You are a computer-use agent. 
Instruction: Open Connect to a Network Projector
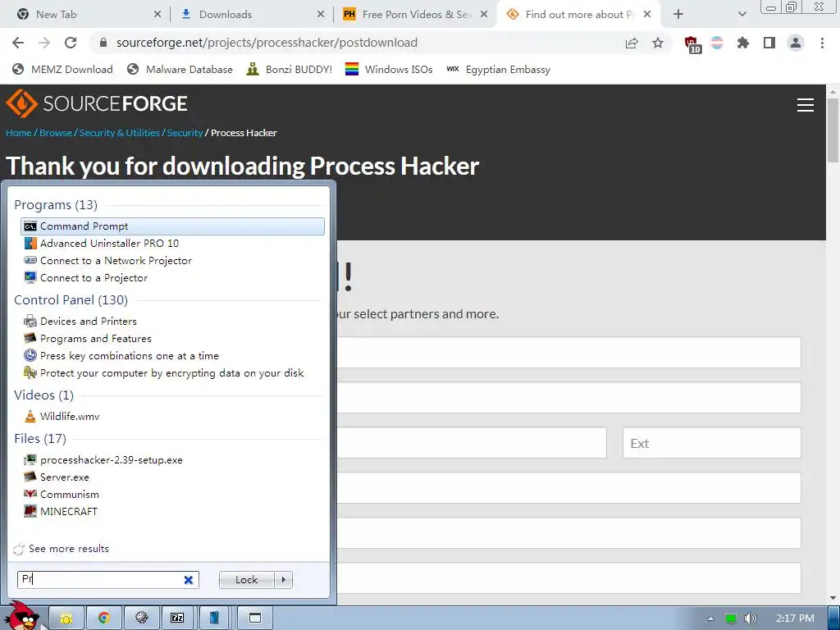(x=116, y=260)
